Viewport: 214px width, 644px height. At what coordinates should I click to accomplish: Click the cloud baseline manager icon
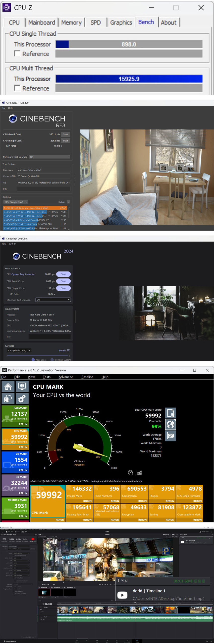click(x=8, y=398)
